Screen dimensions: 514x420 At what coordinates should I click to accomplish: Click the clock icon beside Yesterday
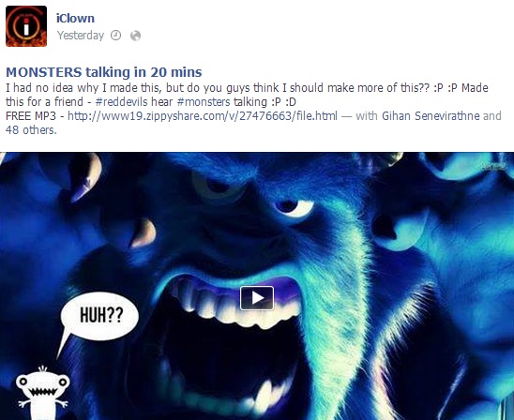coord(115,35)
